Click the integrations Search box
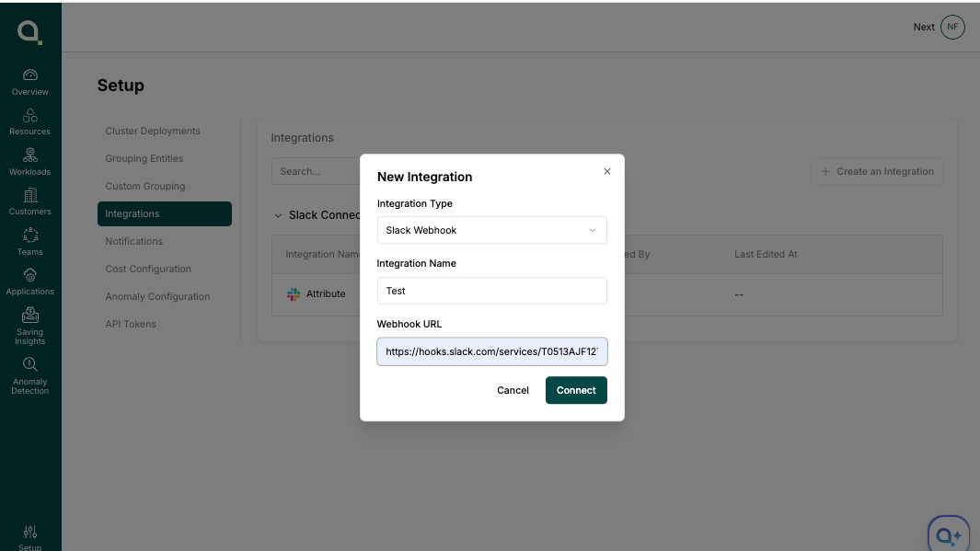 316,171
